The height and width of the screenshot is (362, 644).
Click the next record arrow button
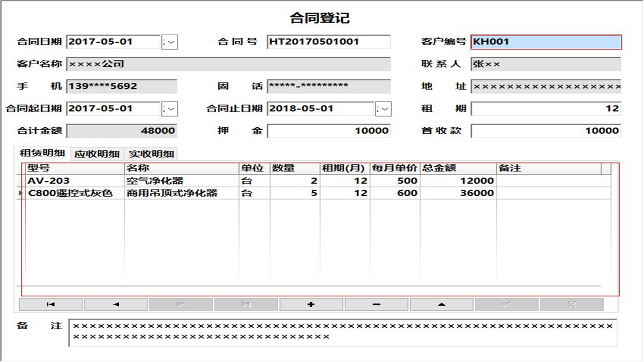pyautogui.click(x=180, y=304)
